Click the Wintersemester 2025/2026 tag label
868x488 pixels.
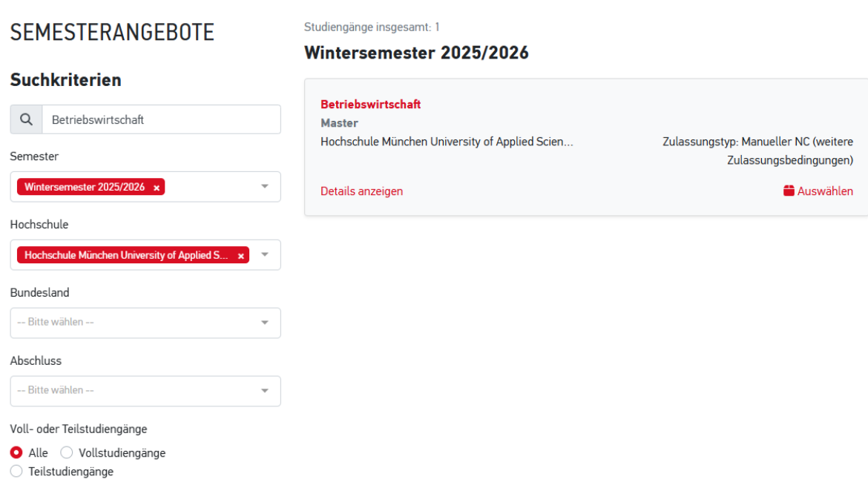(x=84, y=187)
